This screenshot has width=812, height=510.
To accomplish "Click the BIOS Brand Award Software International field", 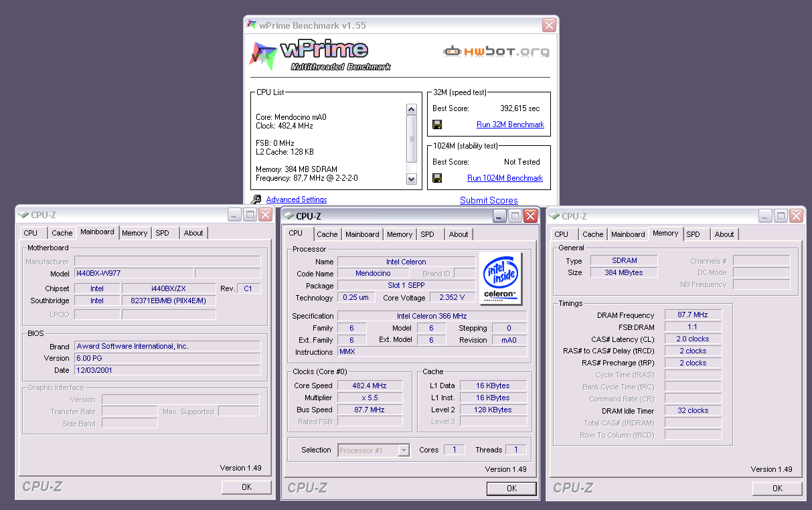I will click(167, 346).
